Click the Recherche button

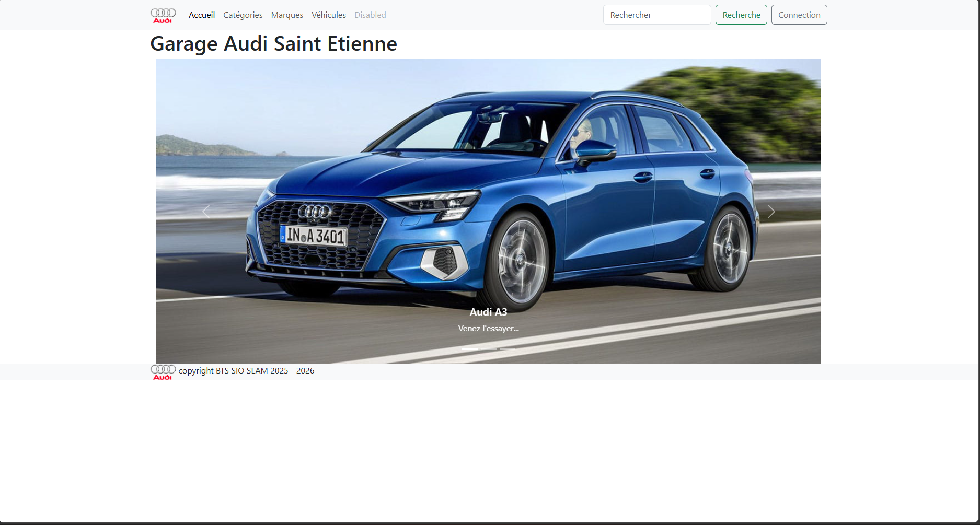click(741, 15)
